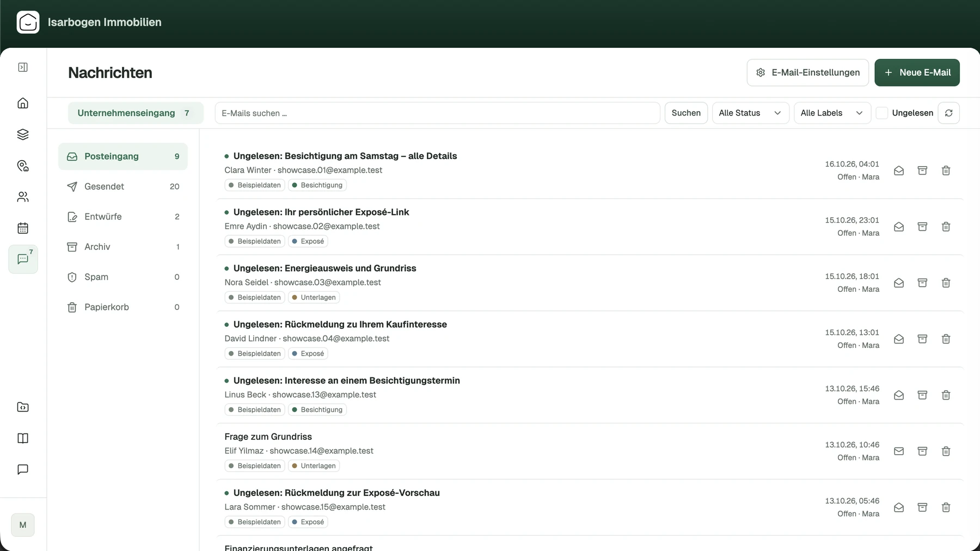This screenshot has width=980, height=551.
Task: Focus the E-Mails suchen input field
Action: click(x=437, y=113)
